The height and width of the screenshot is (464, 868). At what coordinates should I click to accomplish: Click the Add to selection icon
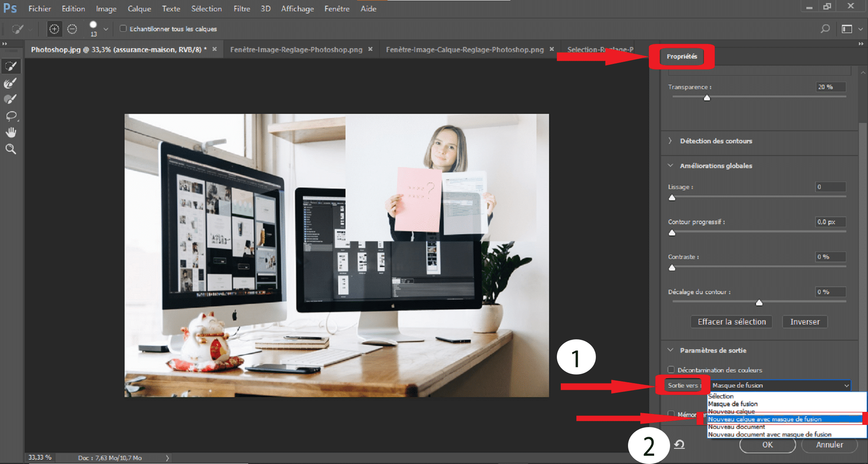click(54, 29)
